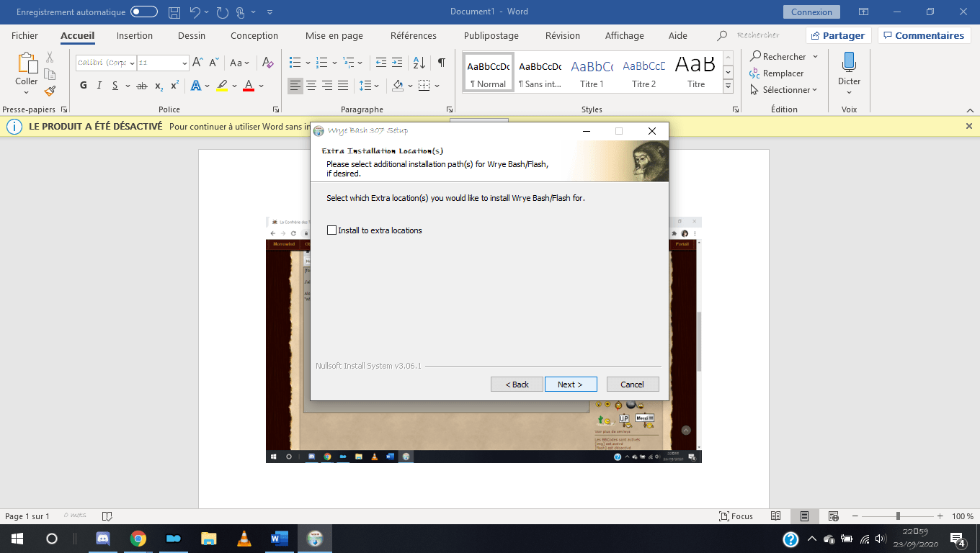Close the product deactivated notification bar
Image resolution: width=980 pixels, height=553 pixels.
point(968,126)
